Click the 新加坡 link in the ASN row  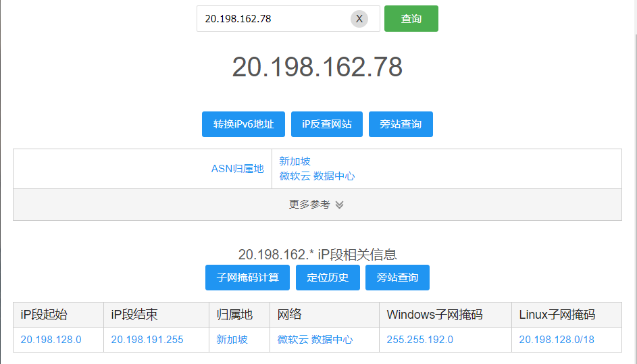pyautogui.click(x=295, y=161)
